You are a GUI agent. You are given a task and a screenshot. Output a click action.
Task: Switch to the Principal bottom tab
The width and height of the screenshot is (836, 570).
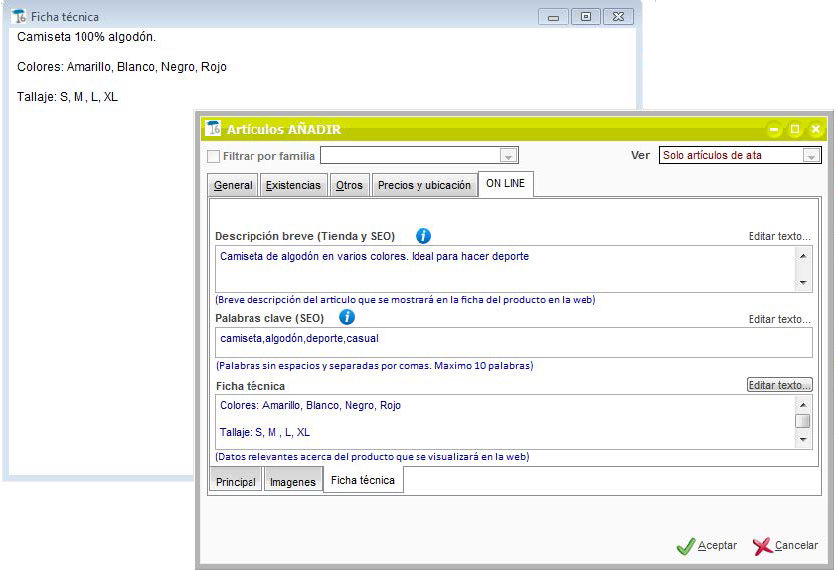(236, 481)
